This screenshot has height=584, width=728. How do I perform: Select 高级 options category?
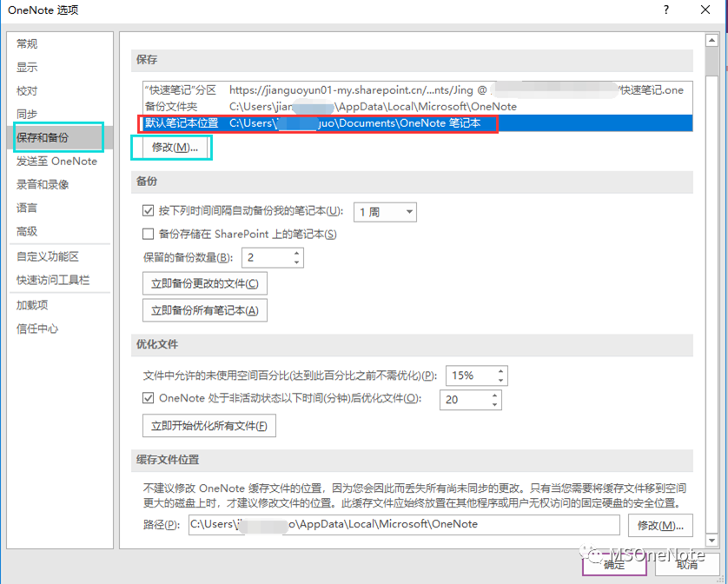click(27, 231)
